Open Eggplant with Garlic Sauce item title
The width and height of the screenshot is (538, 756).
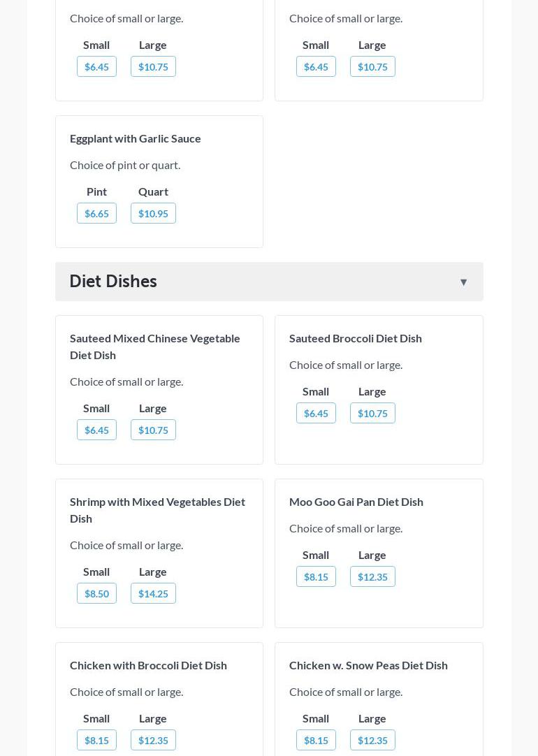point(136,138)
